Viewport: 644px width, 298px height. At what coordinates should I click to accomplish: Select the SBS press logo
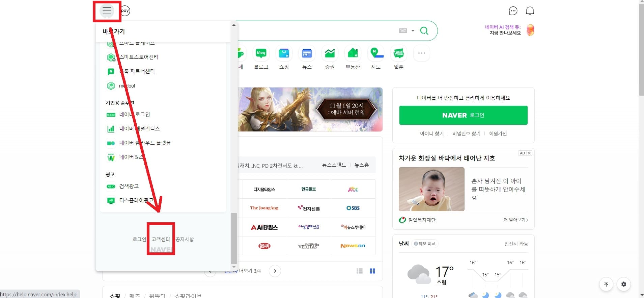(x=353, y=208)
